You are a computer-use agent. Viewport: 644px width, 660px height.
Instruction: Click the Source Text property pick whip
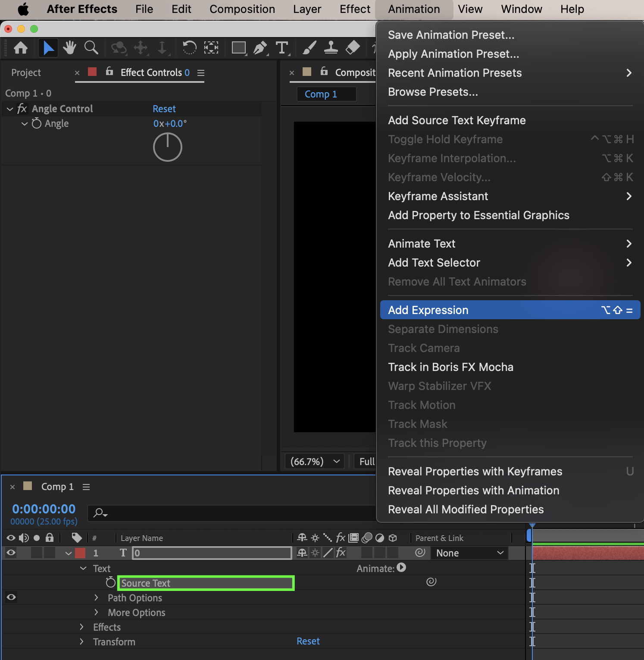[431, 582]
